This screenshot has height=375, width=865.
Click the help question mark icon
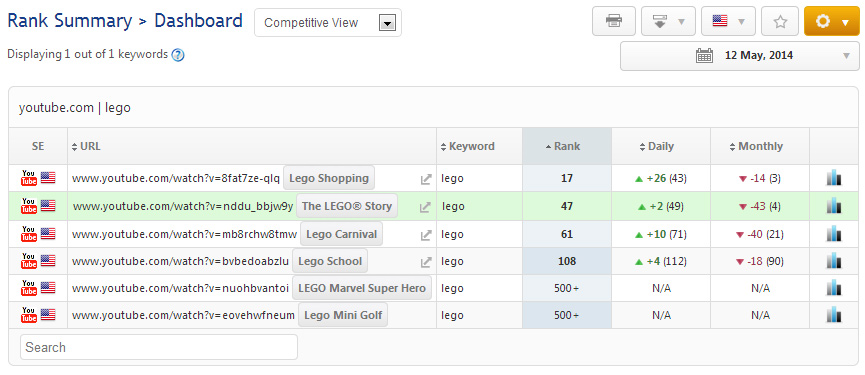click(178, 55)
